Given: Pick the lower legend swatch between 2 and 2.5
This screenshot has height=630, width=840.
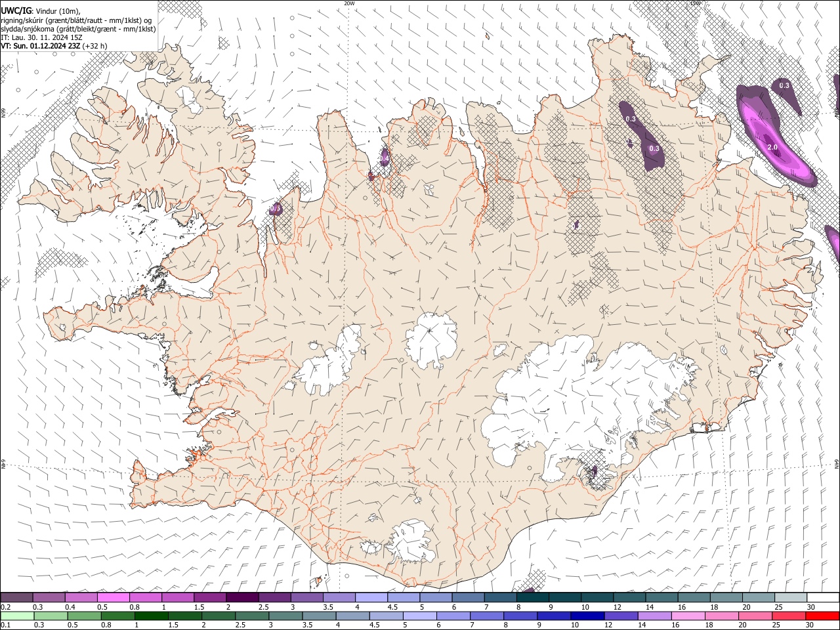Looking at the screenshot, I should coord(219,616).
